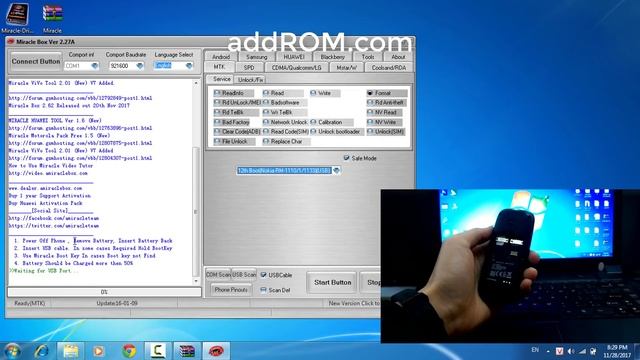Open the Windows Start menu orb
This screenshot has width=640, height=360.
(12, 351)
